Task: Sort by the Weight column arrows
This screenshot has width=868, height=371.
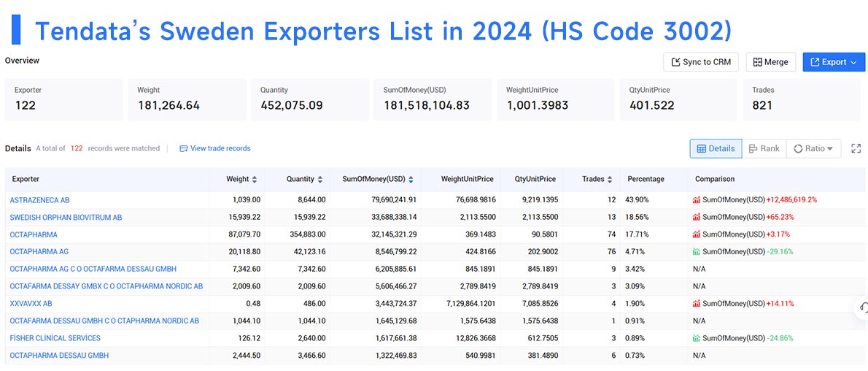Action: 255,180
